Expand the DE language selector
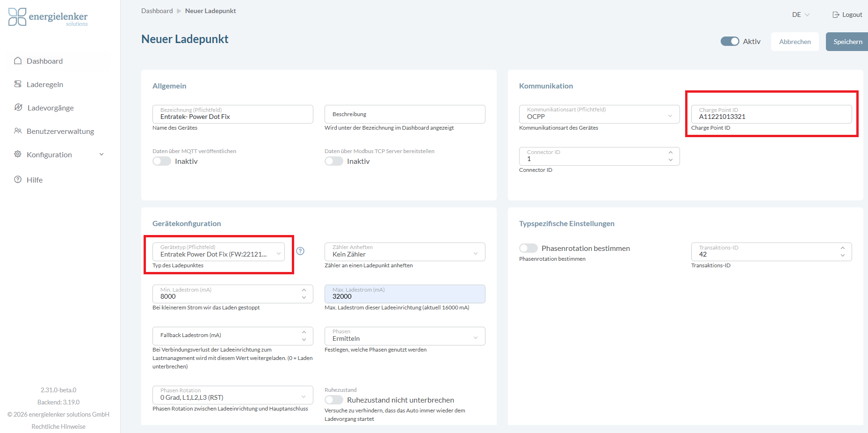Screen dimensions: 868x433 coord(800,15)
